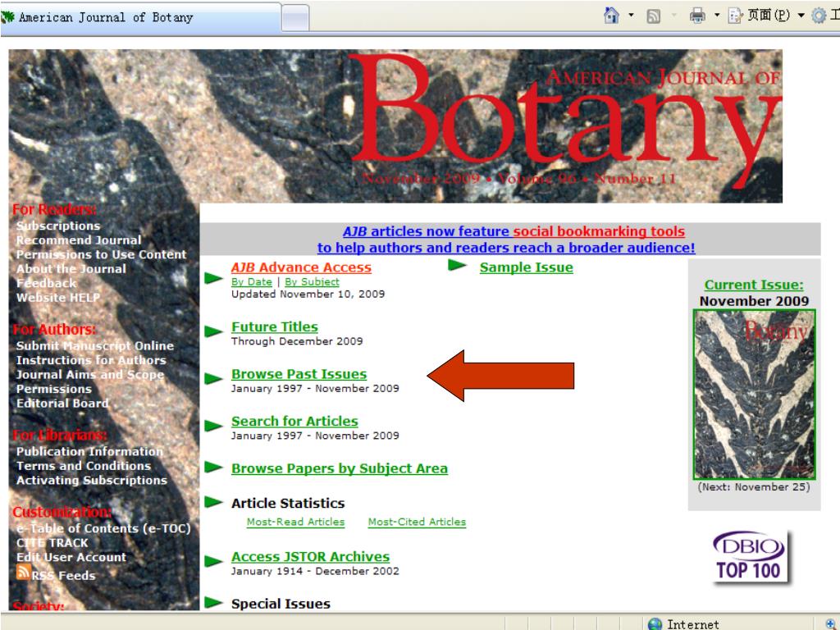Screen dimensions: 840x630
Task: Click green arrow beside Sample Issue
Action: 457,265
